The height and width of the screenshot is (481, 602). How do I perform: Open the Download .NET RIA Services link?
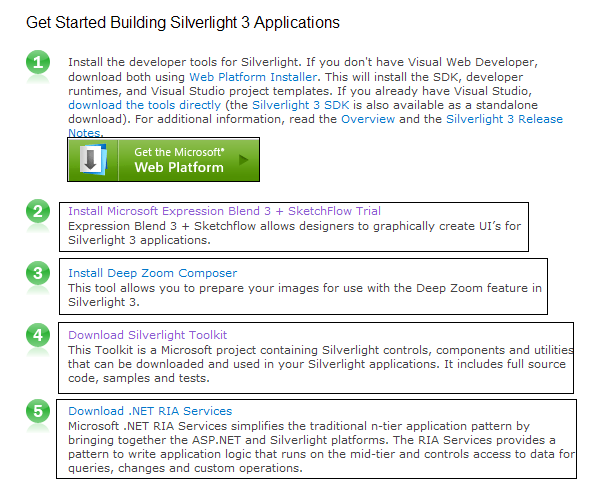(x=150, y=411)
